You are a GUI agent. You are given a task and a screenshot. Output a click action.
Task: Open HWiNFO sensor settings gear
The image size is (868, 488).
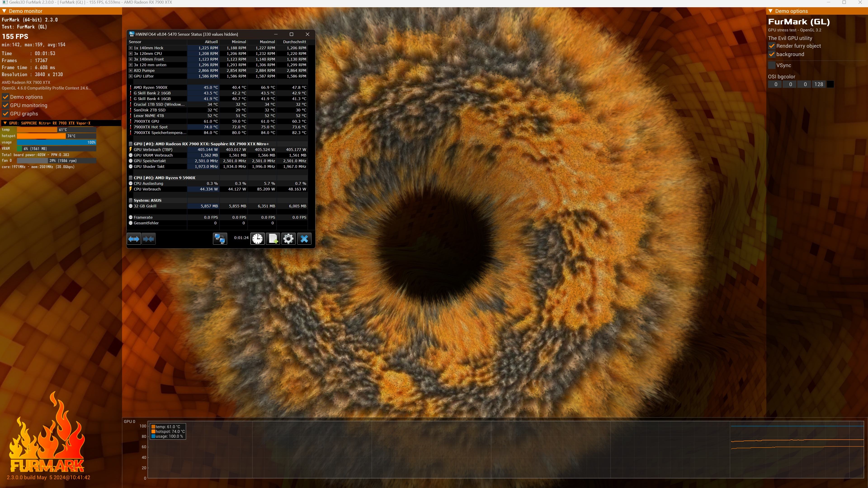(288, 239)
